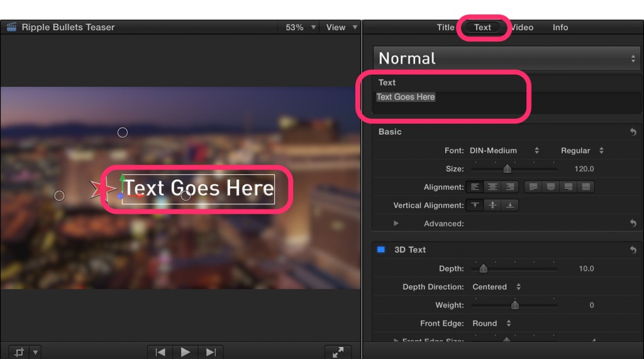Open the 53% zoom dropdown
The image size is (644, 359).
click(301, 27)
